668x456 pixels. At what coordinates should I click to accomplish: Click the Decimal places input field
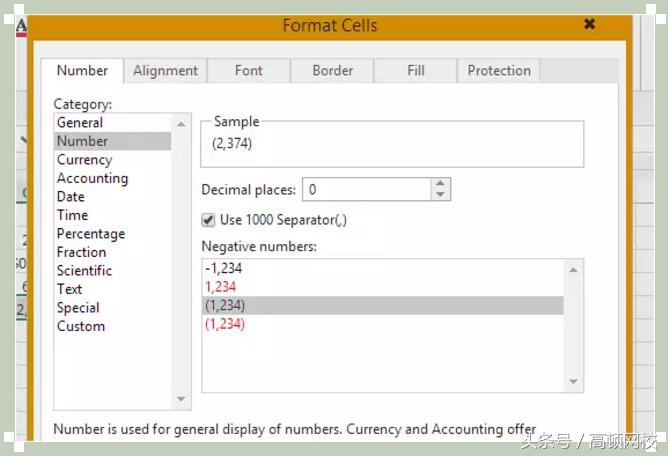pyautogui.click(x=366, y=189)
